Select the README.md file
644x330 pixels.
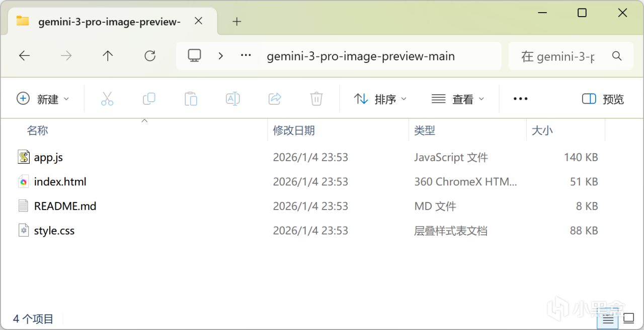[x=65, y=206]
